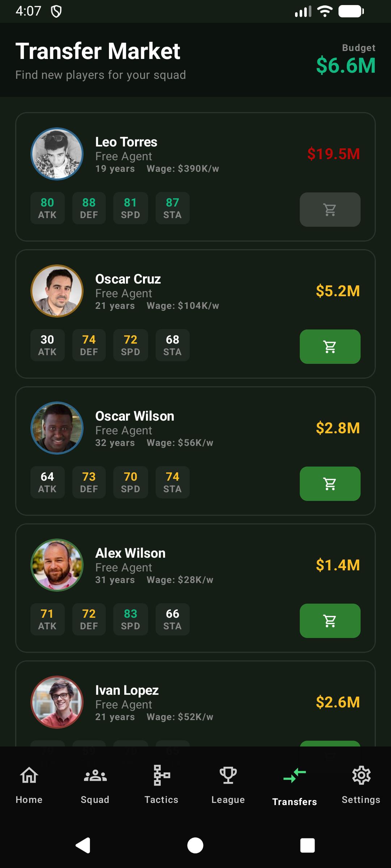Select the Squad icon in the navigation bar
The height and width of the screenshot is (868, 391).
94,785
